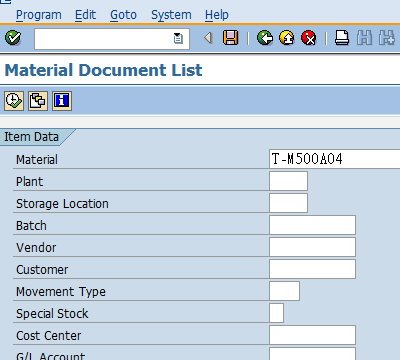This screenshot has height=360, width=400.
Task: Collapse the command field with left triangle
Action: tap(208, 38)
